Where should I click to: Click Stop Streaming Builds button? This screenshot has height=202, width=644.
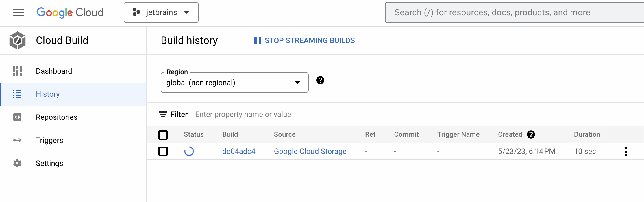coord(304,40)
